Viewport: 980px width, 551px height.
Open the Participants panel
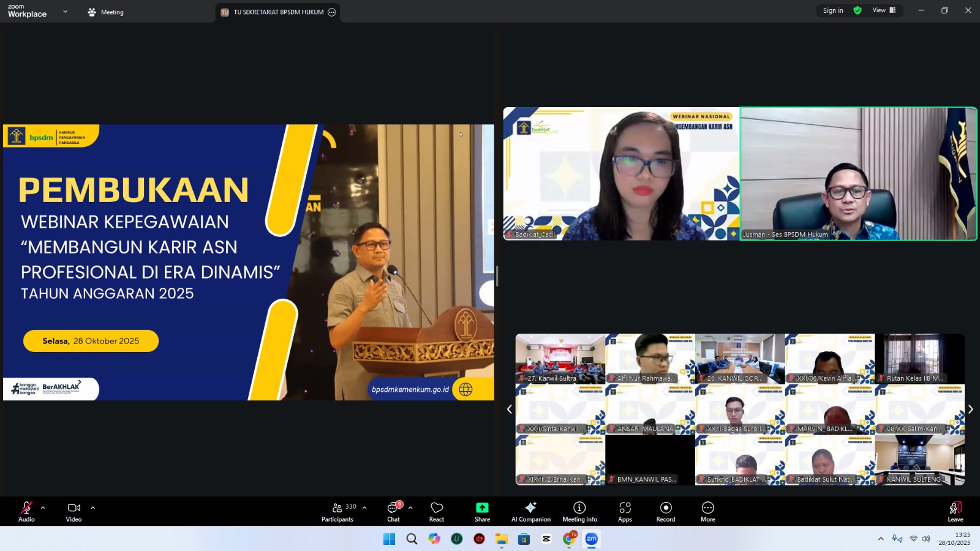tap(337, 512)
